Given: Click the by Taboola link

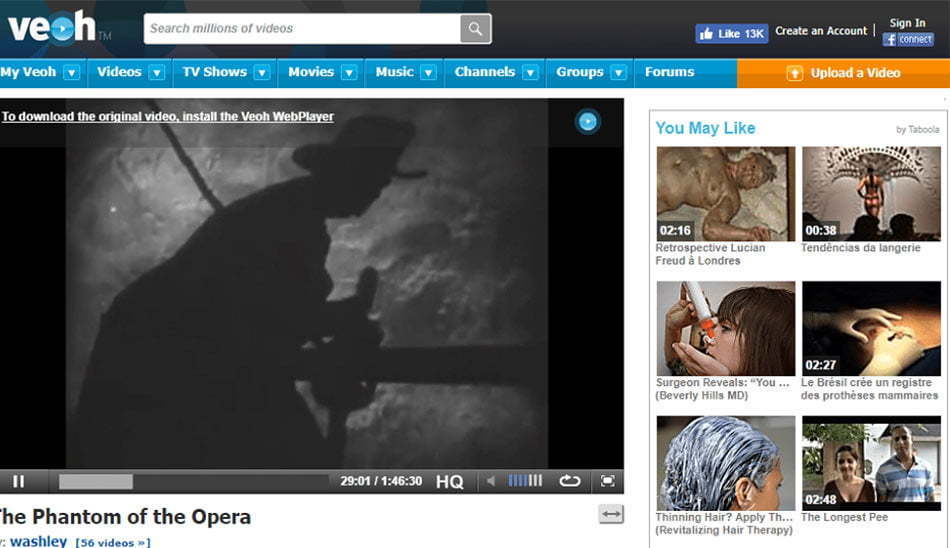Looking at the screenshot, I should [917, 130].
